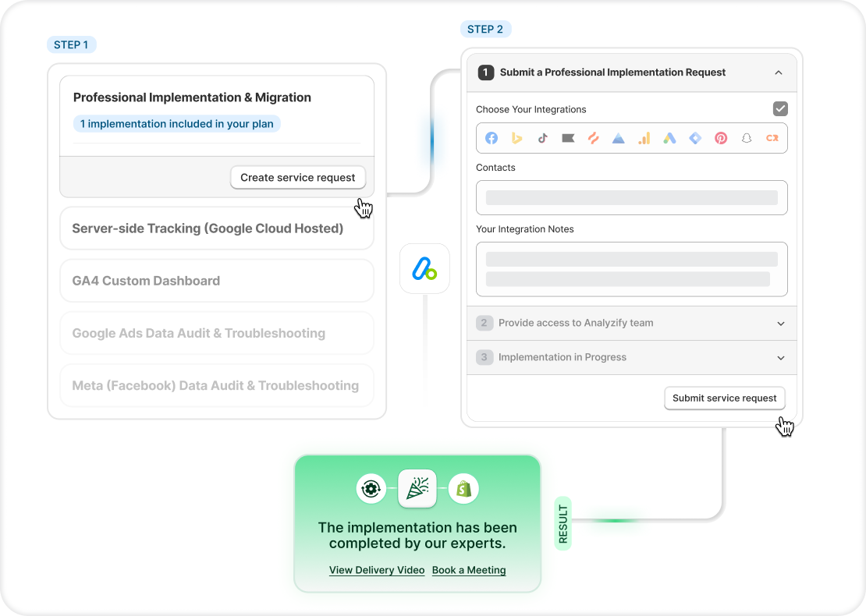
Task: Click the step number 3 badge
Action: coord(484,357)
